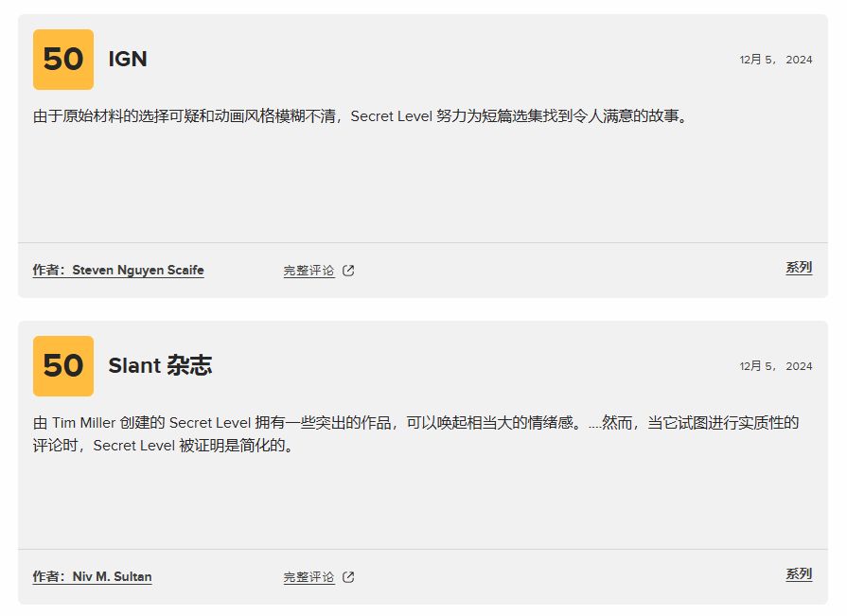Click the empty area below Slant review text
Screen dimensions: 847x616
422,502
